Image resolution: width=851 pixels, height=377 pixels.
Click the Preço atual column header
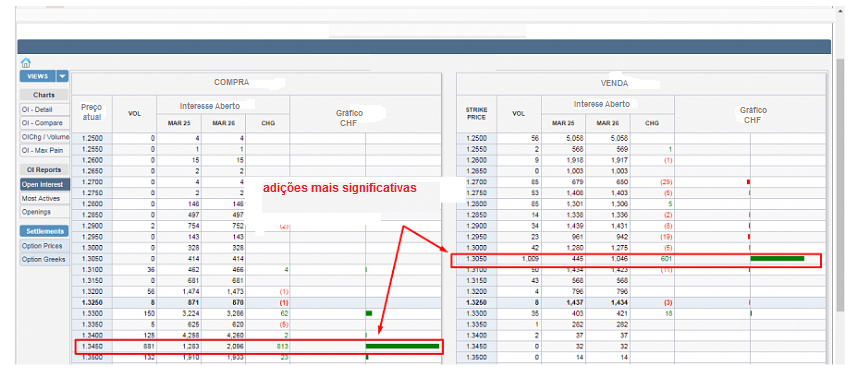point(91,112)
